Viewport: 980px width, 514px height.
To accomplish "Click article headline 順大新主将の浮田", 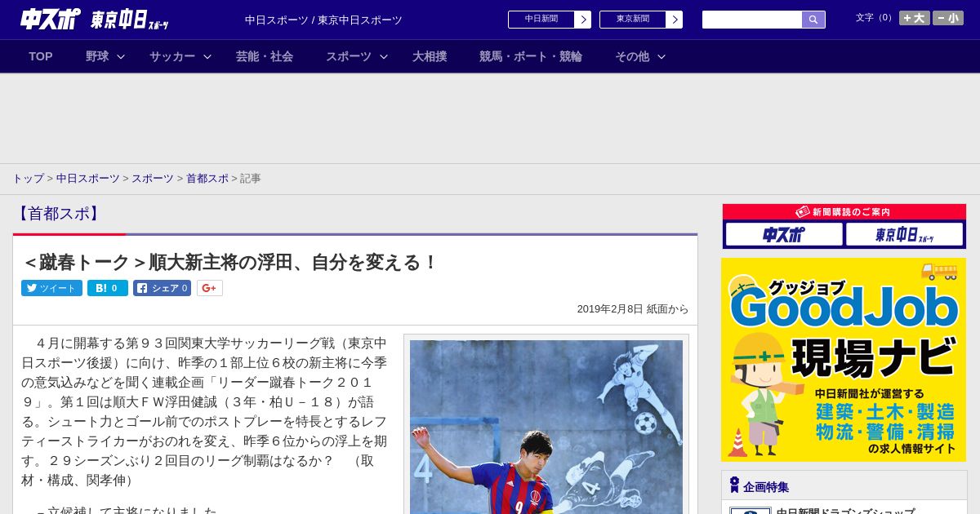I will pos(231,263).
